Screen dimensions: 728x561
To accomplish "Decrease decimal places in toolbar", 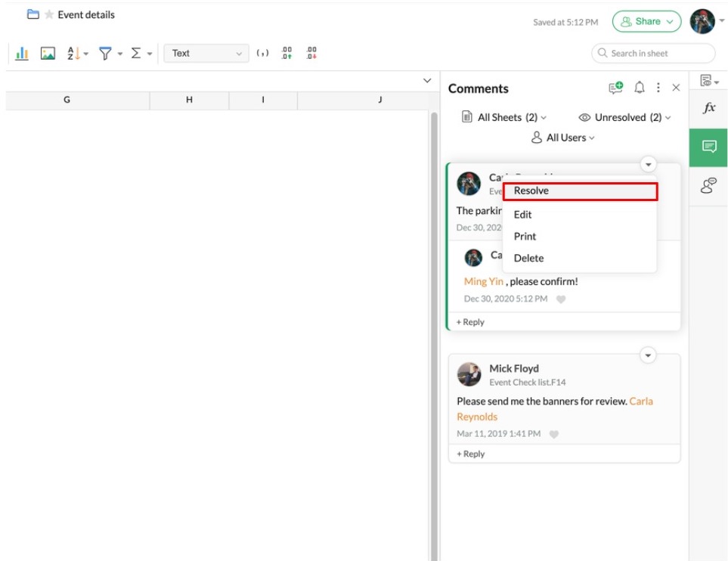I will click(311, 54).
